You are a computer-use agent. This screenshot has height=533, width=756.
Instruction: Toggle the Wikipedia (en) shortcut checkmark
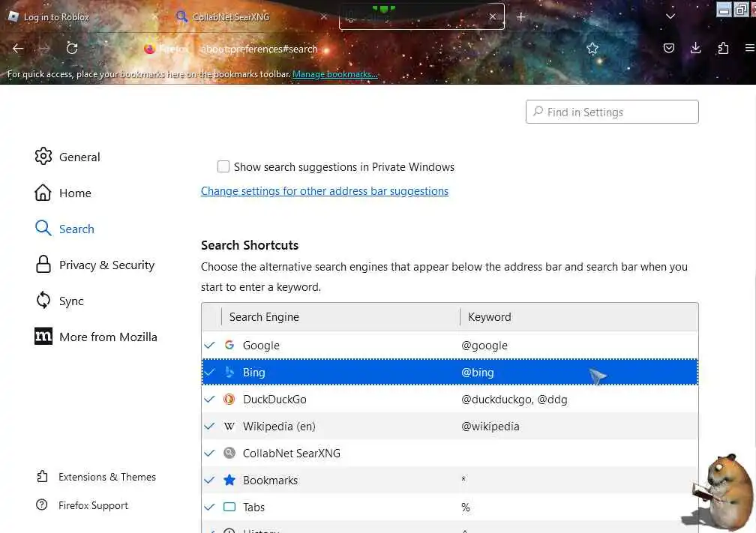click(210, 427)
